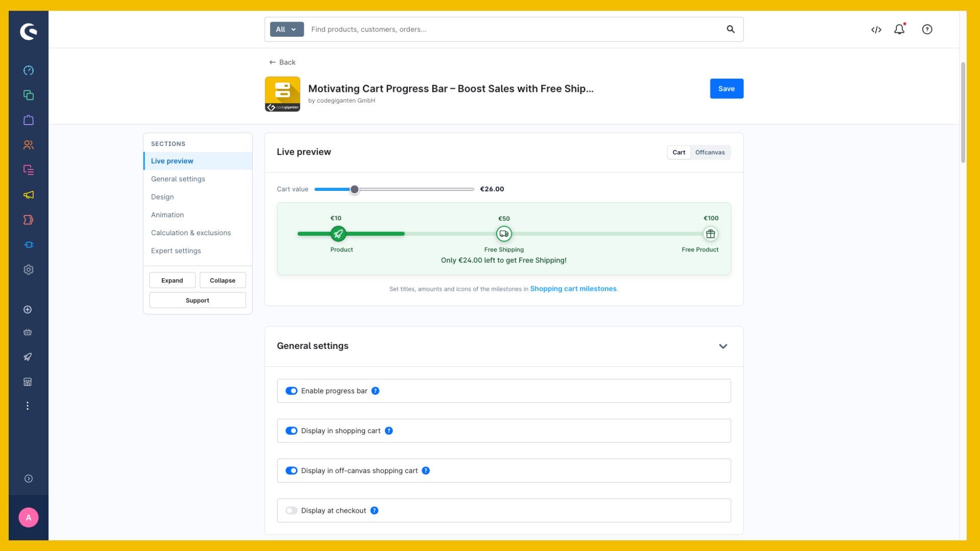This screenshot has width=980, height=551.
Task: Click the developer code brackets icon
Action: [876, 30]
